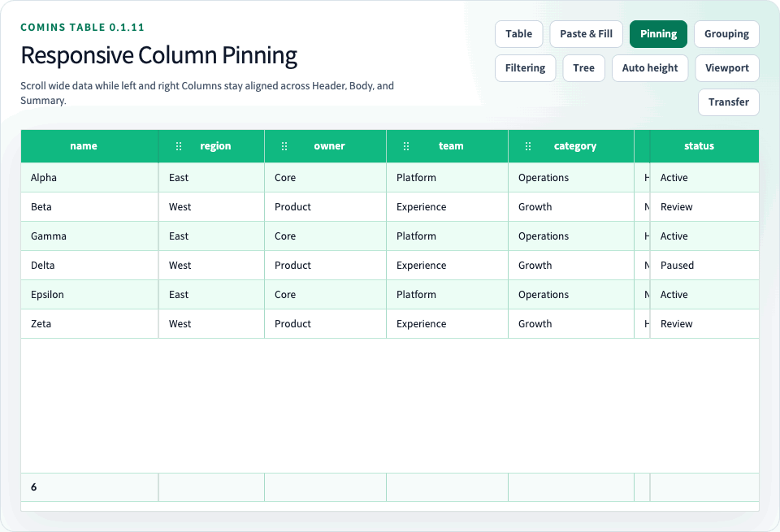Click West region in Beta row
This screenshot has width=780, height=532.
tap(211, 207)
